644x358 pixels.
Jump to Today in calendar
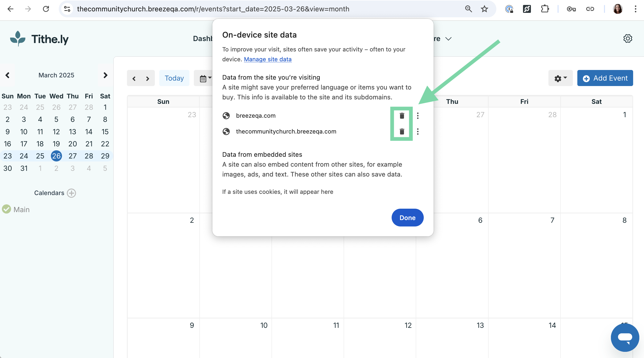pos(174,78)
